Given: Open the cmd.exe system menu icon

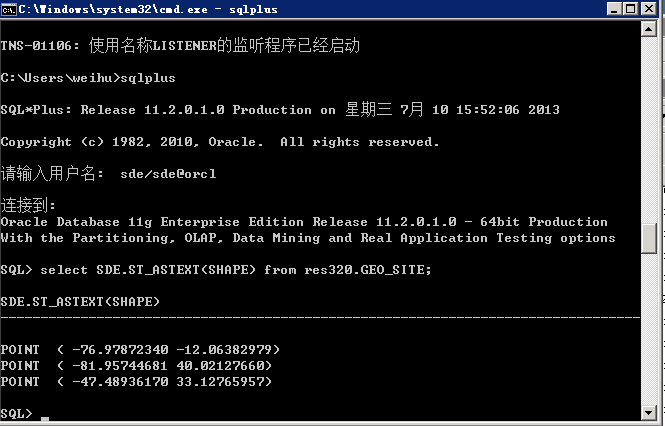Looking at the screenshot, I should [x=8, y=9].
